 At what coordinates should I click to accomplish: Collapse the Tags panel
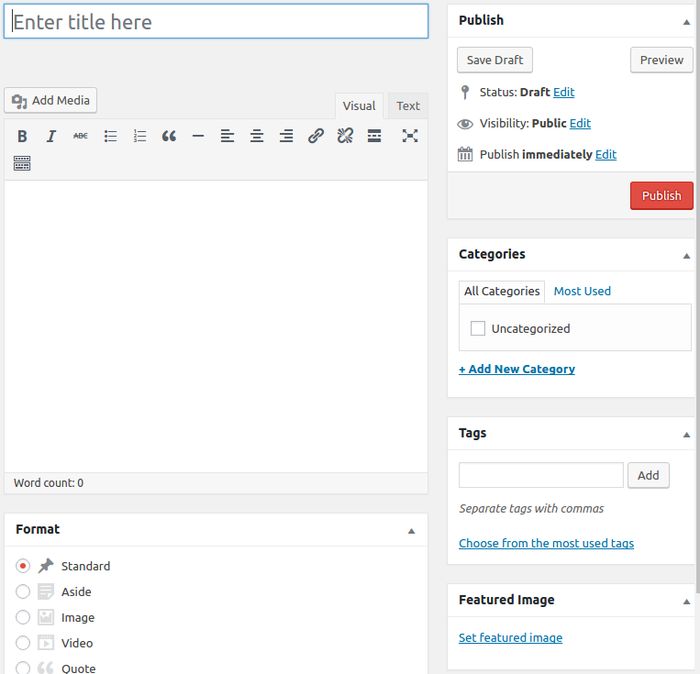687,435
